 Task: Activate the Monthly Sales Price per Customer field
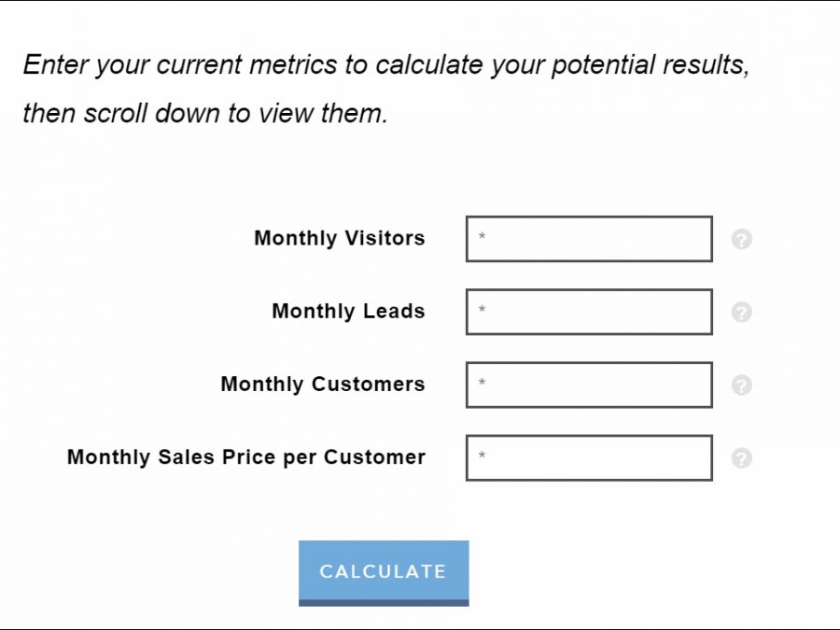[589, 457]
